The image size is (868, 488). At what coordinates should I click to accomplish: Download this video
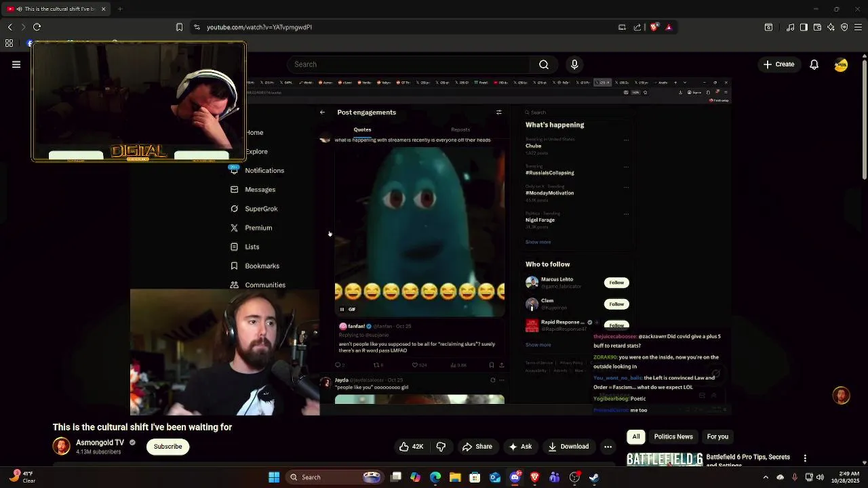click(568, 447)
